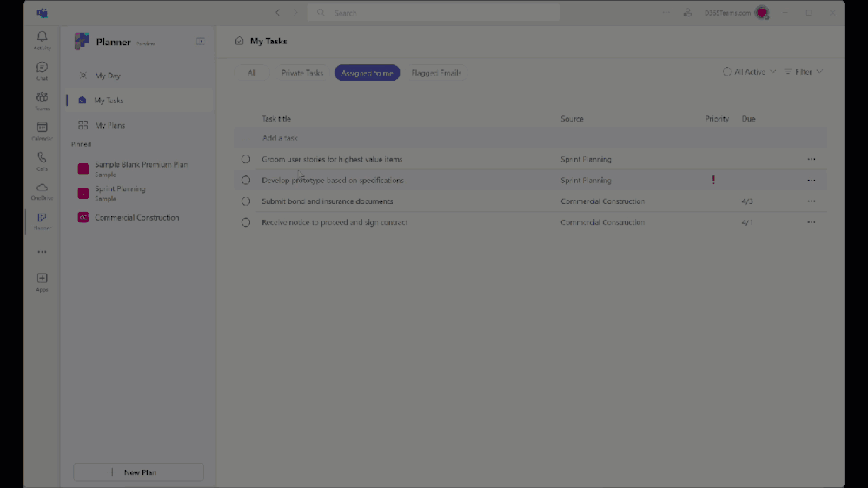Open the Activity feed icon
This screenshot has width=868, height=488.
pos(42,41)
